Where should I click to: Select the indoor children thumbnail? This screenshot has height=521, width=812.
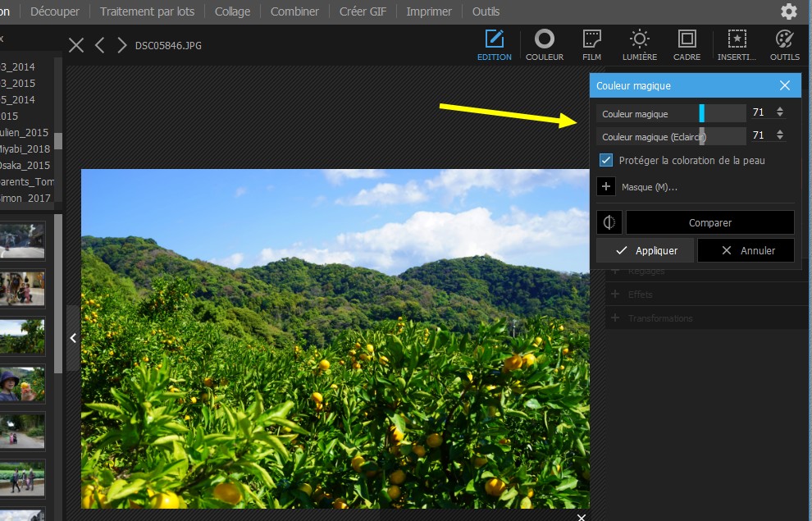(22, 288)
